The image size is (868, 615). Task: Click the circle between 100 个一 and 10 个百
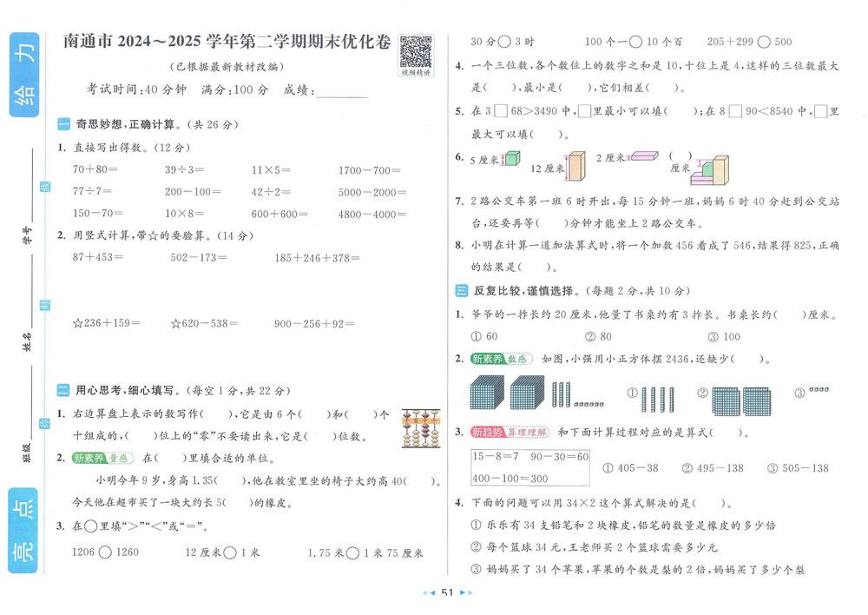pos(635,42)
